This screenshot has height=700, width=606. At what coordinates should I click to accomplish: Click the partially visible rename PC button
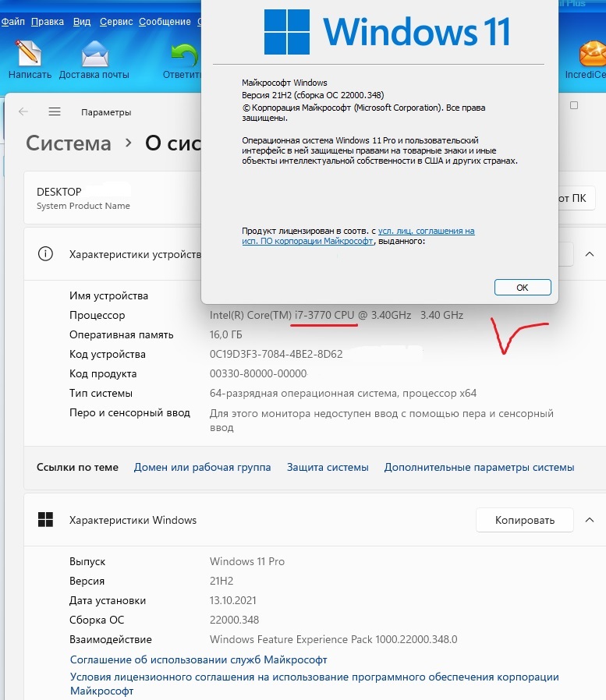pyautogui.click(x=576, y=198)
